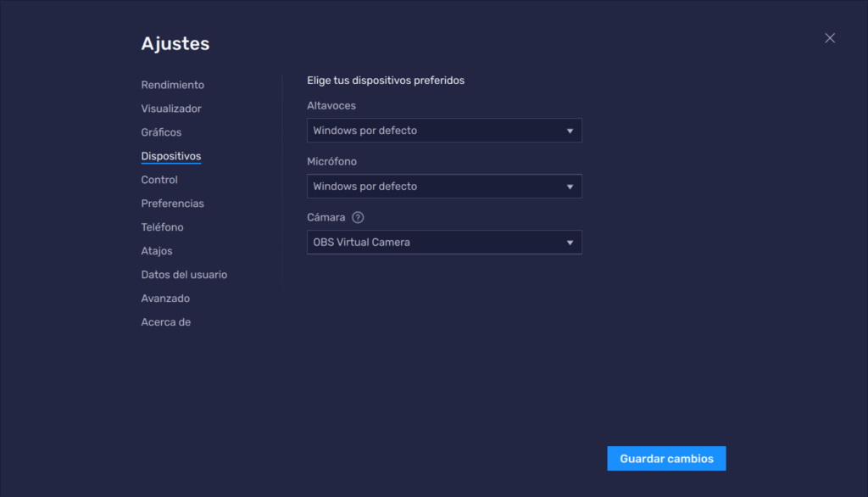Screen dimensions: 868x497
Task: Open the Preferencias settings page
Action: [172, 204]
